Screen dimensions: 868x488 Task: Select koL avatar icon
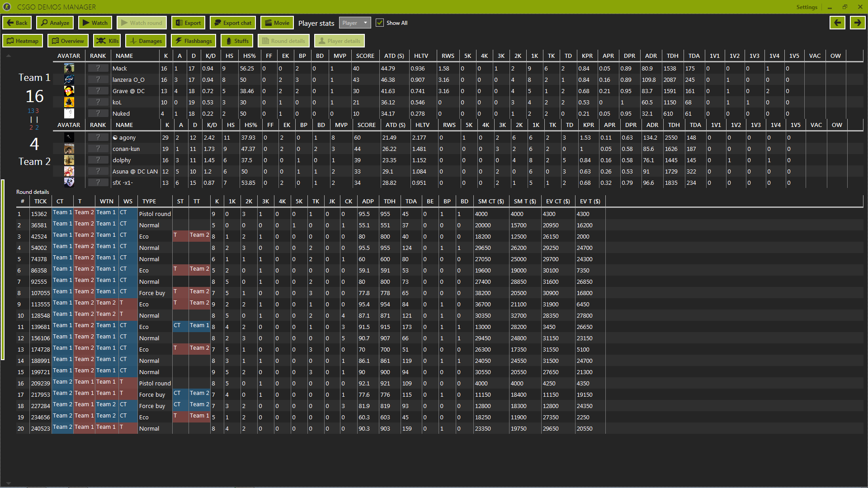click(x=69, y=102)
